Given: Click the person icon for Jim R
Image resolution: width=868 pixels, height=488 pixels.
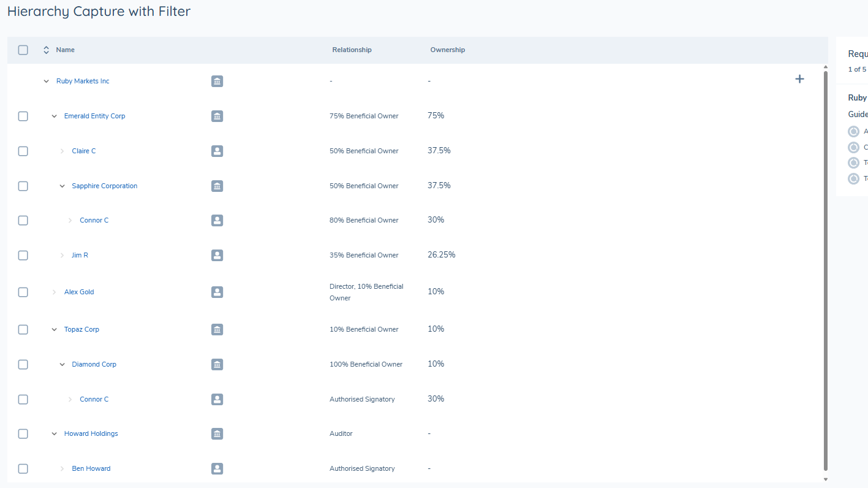Looking at the screenshot, I should tap(217, 255).
